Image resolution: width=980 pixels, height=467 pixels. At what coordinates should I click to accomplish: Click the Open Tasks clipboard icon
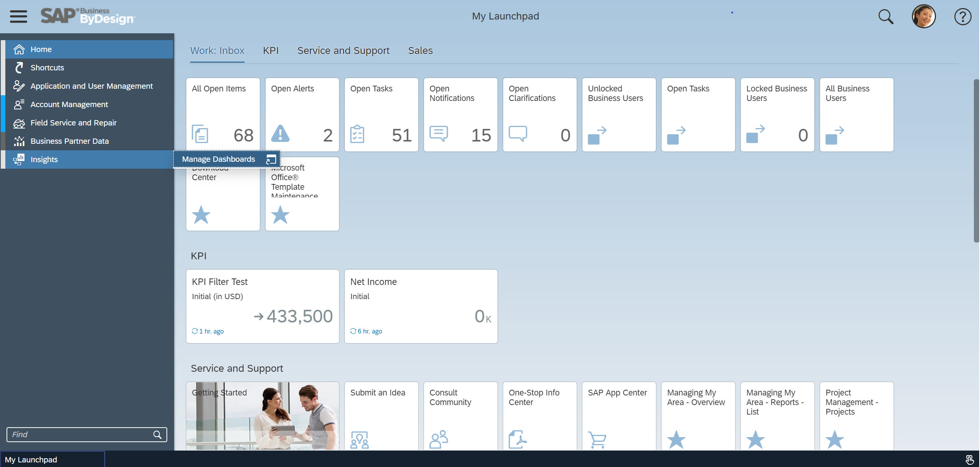(x=357, y=134)
